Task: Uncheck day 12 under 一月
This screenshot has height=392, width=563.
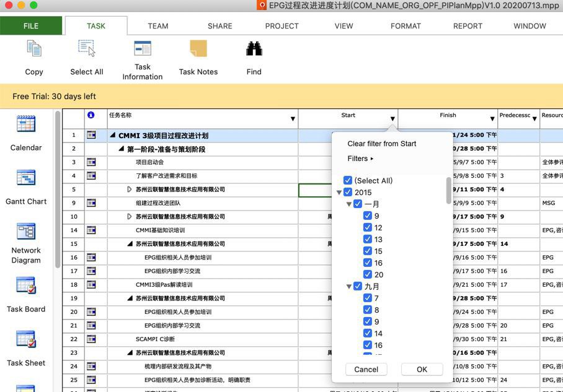Action: tap(367, 227)
